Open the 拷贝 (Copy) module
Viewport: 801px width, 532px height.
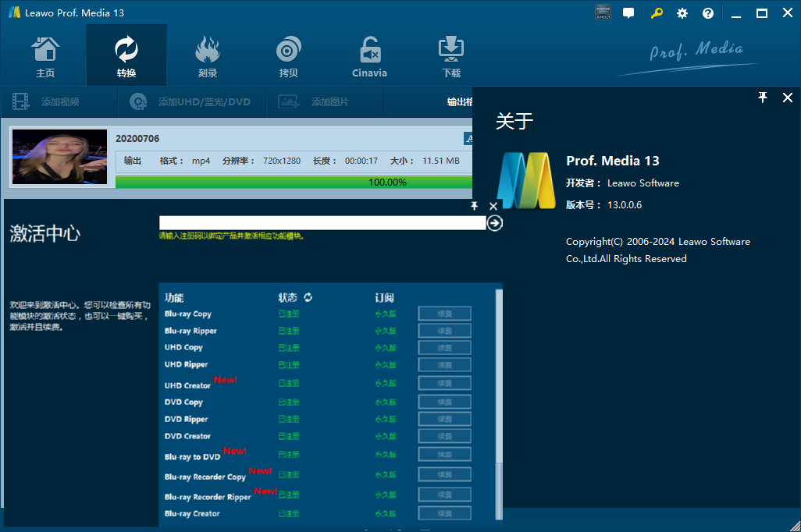(289, 56)
